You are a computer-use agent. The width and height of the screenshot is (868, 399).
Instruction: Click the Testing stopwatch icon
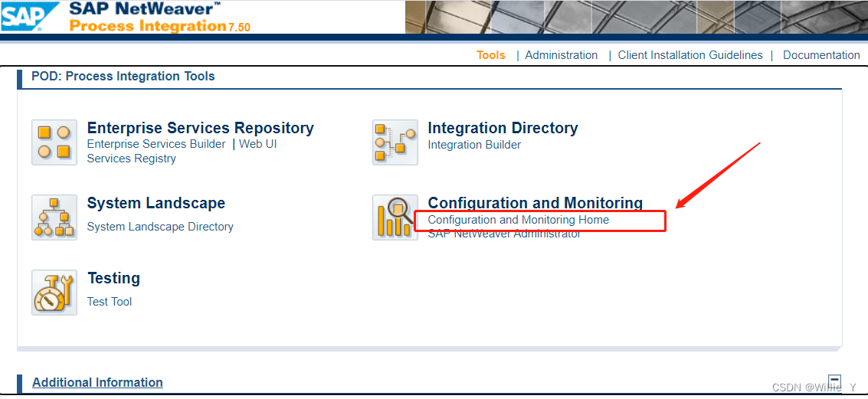point(54,293)
